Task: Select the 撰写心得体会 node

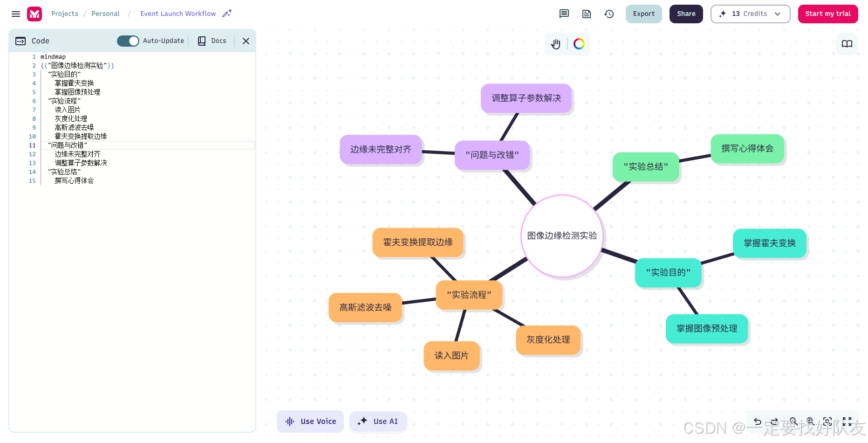Action: coord(748,148)
